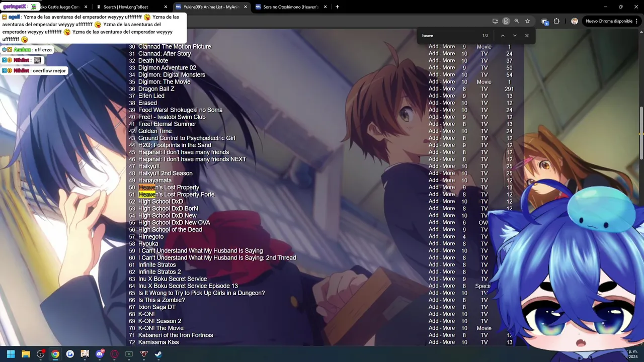
Task: Open File Explorer from the taskbar
Action: [x=26, y=354]
